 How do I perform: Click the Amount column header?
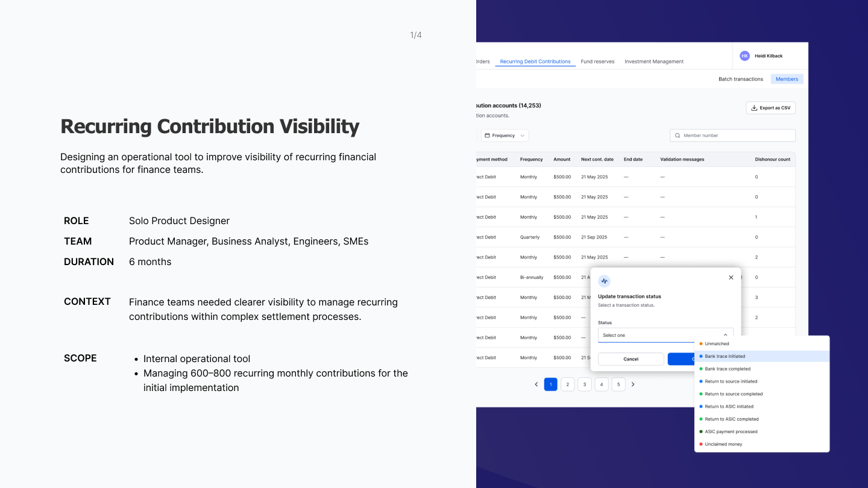(562, 160)
